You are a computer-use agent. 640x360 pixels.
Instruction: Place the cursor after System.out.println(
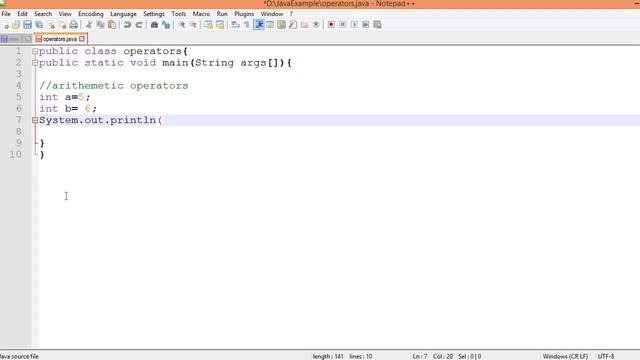pyautogui.click(x=163, y=120)
